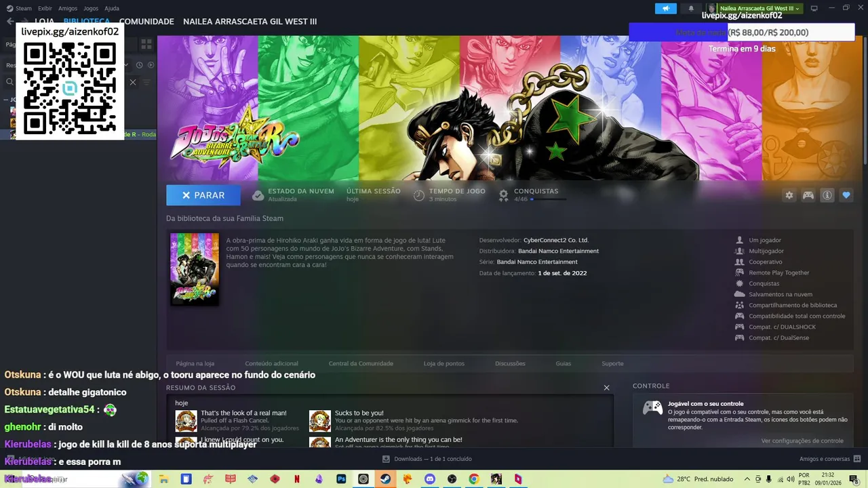Open Central da Comunidade tab
Image resolution: width=868 pixels, height=488 pixels.
(361, 363)
